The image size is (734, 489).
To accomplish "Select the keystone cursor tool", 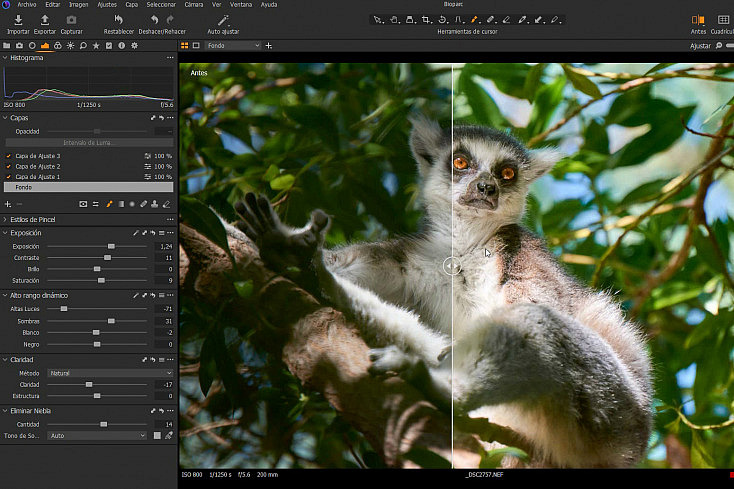I will pos(458,20).
